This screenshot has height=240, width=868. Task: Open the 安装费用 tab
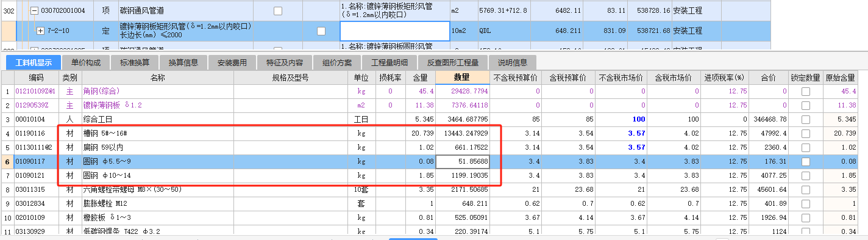tap(232, 62)
